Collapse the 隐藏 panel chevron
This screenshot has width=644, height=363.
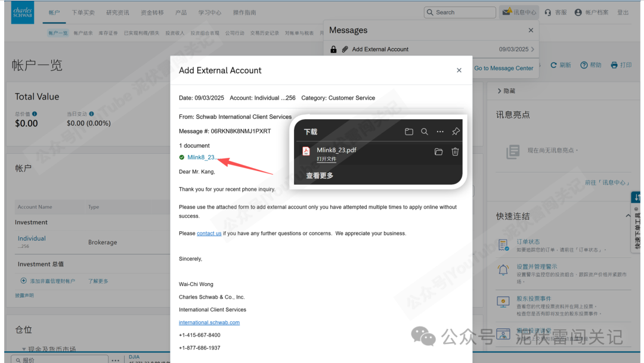pyautogui.click(x=499, y=91)
